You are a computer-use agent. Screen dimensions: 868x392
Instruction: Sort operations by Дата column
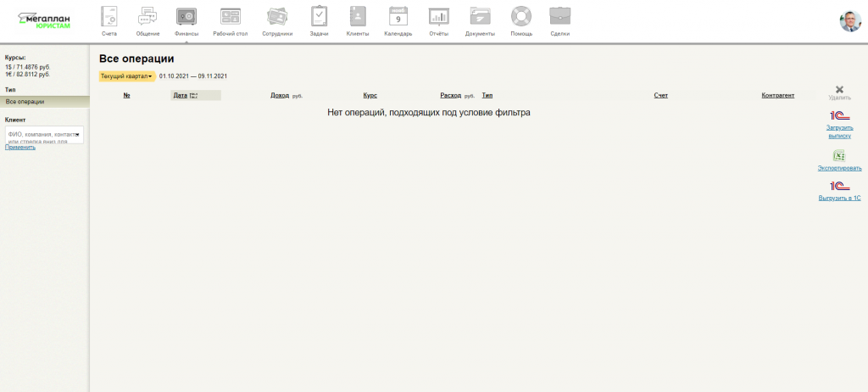(x=180, y=96)
